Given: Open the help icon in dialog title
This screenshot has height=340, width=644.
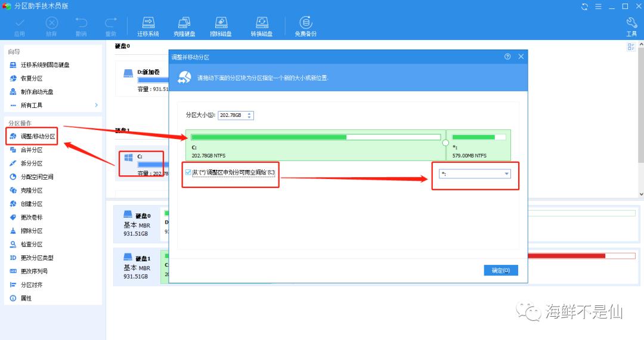Looking at the screenshot, I should point(507,57).
